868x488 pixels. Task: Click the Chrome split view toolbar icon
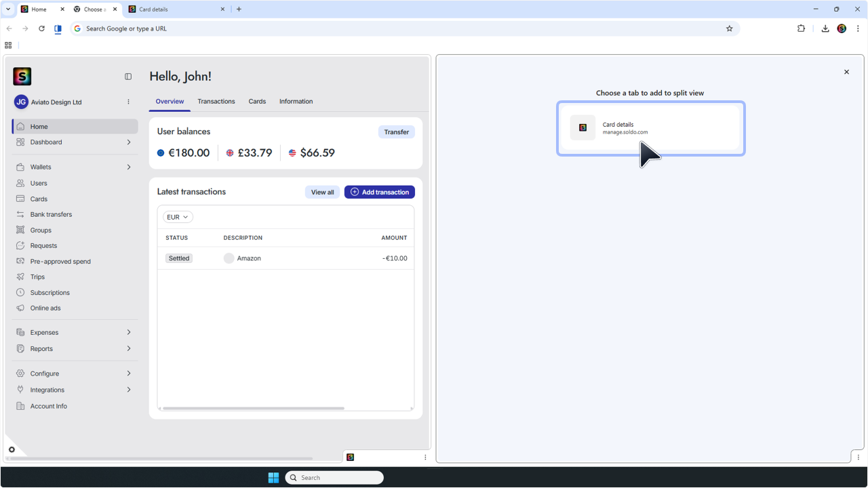(x=58, y=28)
